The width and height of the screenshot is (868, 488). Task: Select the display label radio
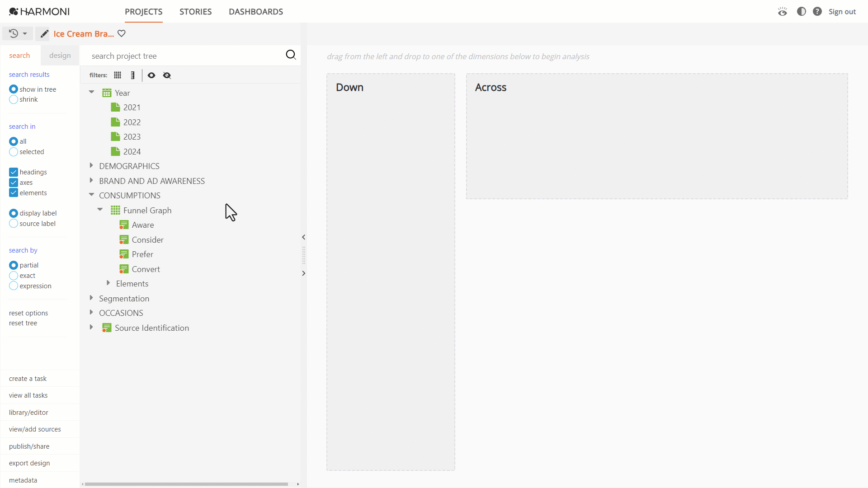pyautogui.click(x=14, y=213)
